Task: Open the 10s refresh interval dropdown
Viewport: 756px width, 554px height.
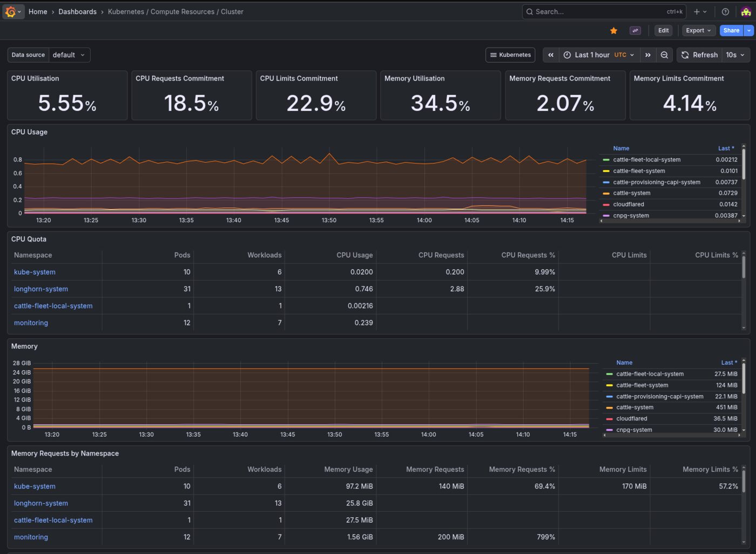Action: click(x=735, y=55)
